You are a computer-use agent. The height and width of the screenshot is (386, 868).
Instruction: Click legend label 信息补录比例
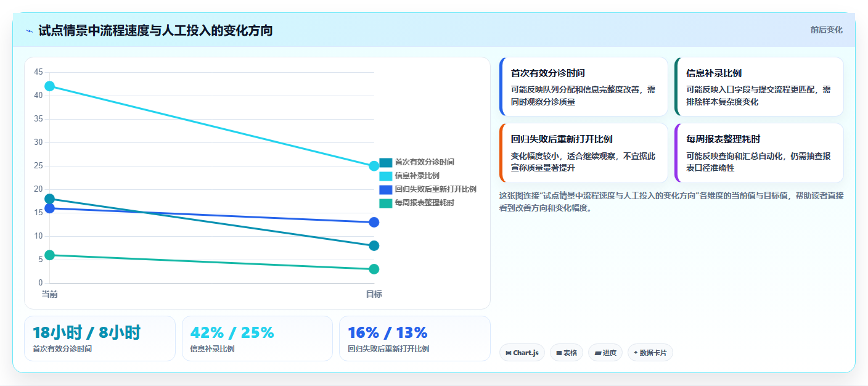pos(417,176)
